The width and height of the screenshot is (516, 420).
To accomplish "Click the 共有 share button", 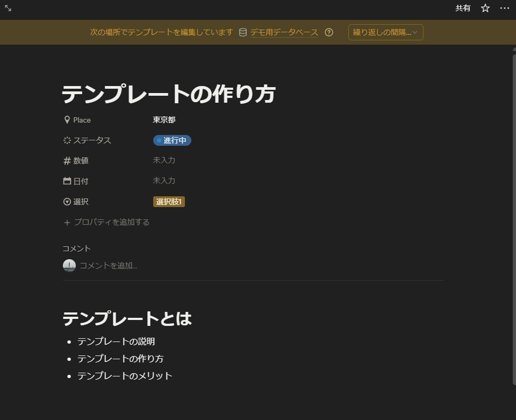I will [x=463, y=8].
